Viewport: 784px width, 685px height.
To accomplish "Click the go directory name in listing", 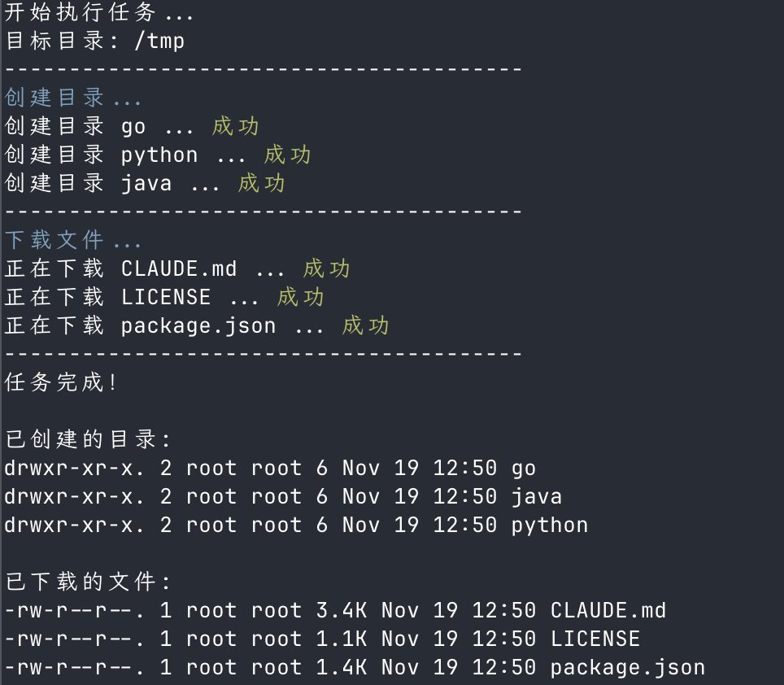I will tap(524, 469).
